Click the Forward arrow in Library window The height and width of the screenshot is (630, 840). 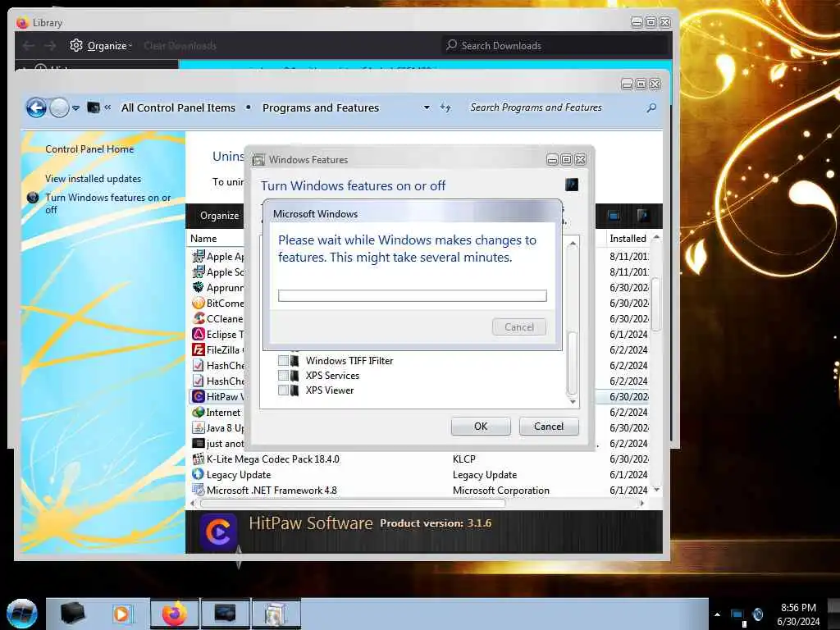(x=50, y=46)
